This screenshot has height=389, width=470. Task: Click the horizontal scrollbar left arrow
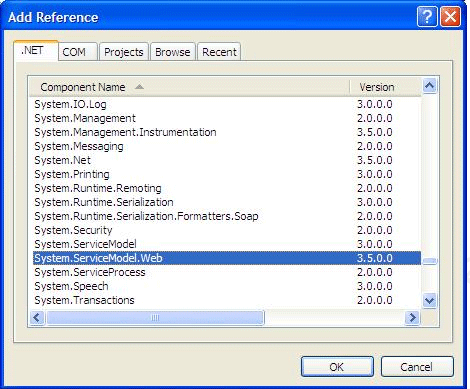[x=37, y=317]
